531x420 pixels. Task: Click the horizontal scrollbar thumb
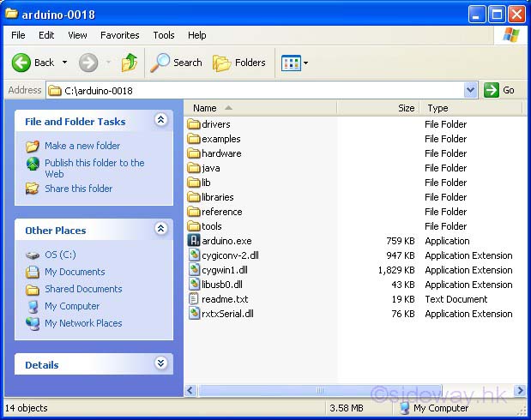pyautogui.click(x=320, y=391)
